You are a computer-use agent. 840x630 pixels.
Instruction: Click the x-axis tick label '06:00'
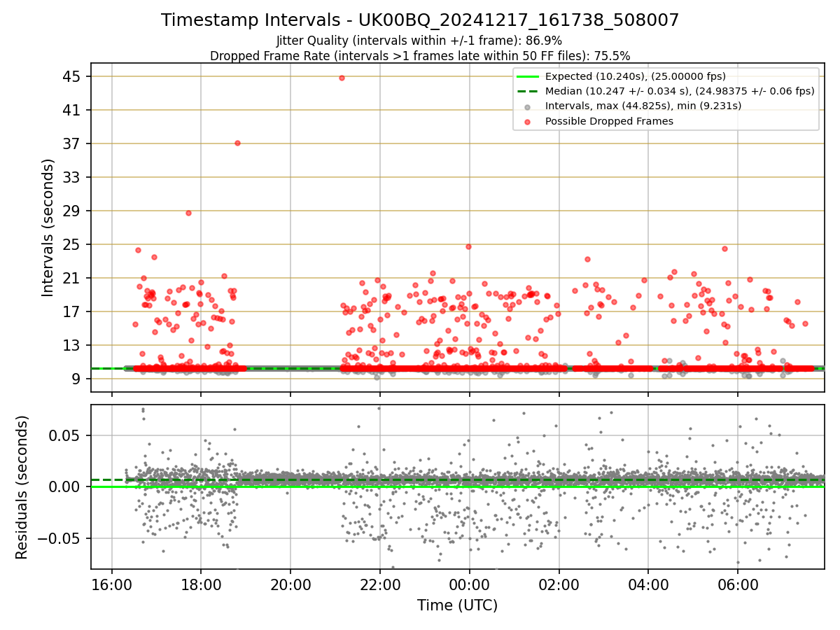pyautogui.click(x=738, y=584)
